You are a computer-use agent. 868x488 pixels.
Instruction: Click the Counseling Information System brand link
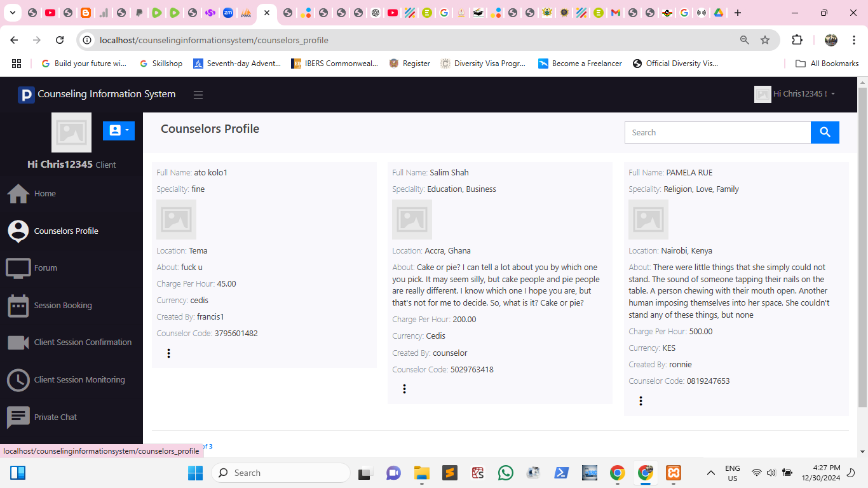(106, 94)
